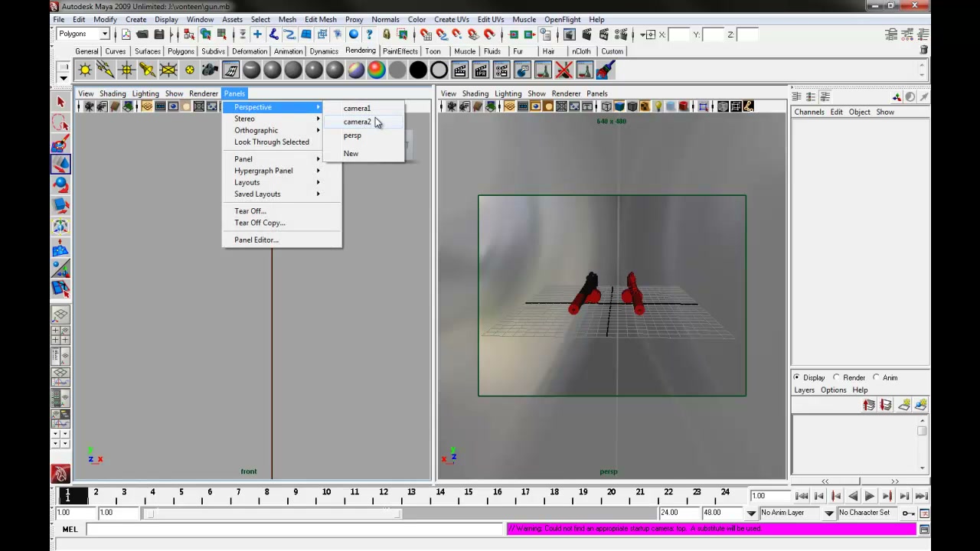Click the MEL command input field
Viewport: 980px width, 551px height.
coord(294,529)
